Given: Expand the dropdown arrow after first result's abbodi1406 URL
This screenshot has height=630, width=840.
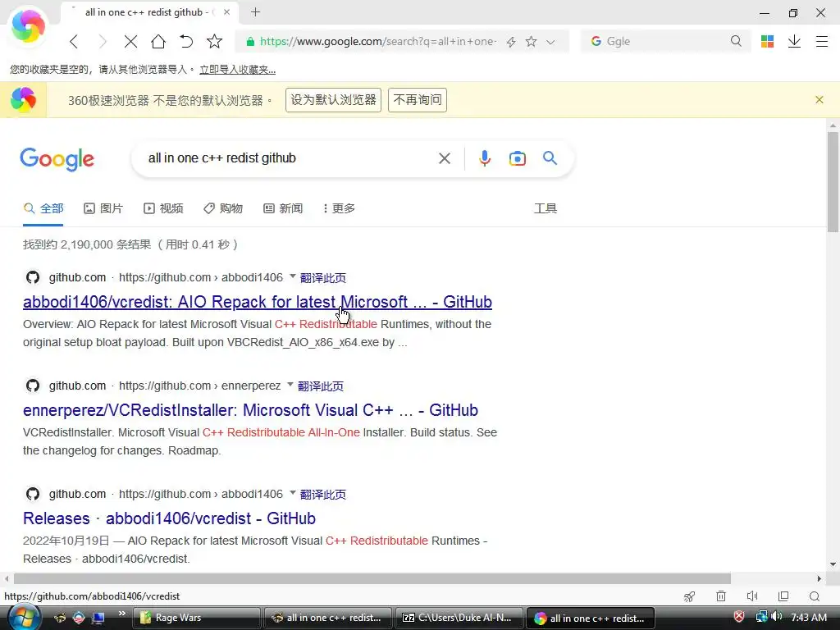Looking at the screenshot, I should click(x=293, y=276).
